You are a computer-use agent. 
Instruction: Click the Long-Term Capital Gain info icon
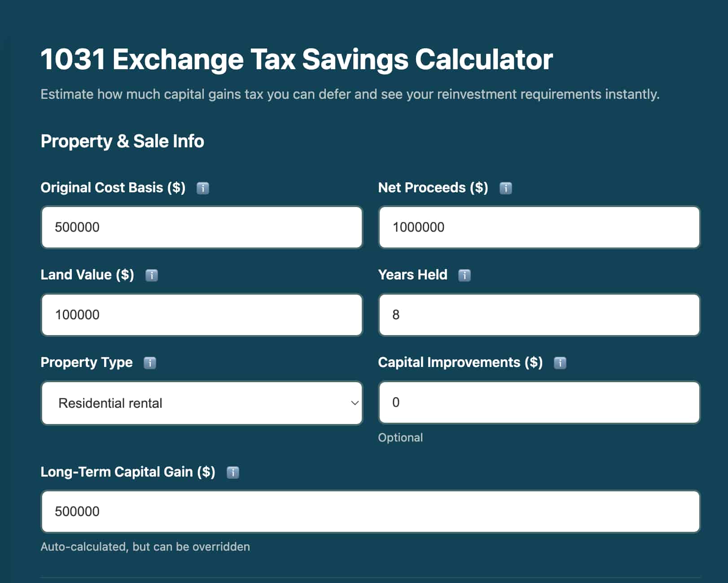(233, 473)
